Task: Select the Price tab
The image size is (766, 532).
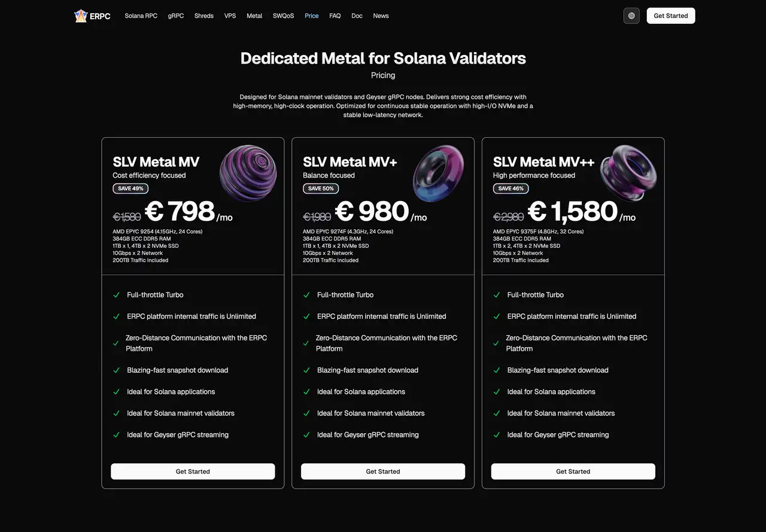Action: point(311,16)
